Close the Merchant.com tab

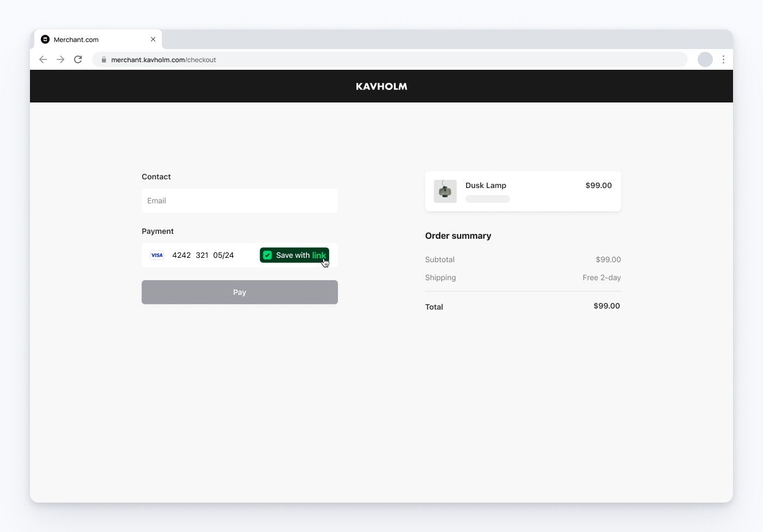click(x=153, y=39)
